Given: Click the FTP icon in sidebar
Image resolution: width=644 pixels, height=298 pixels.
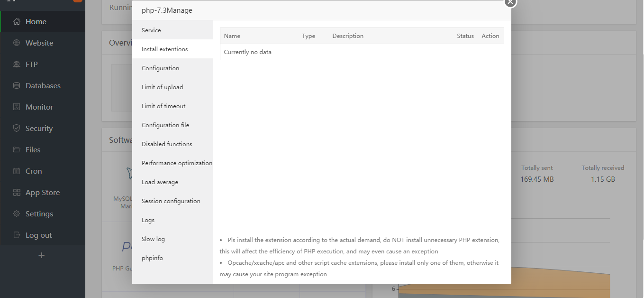Looking at the screenshot, I should pyautogui.click(x=17, y=64).
